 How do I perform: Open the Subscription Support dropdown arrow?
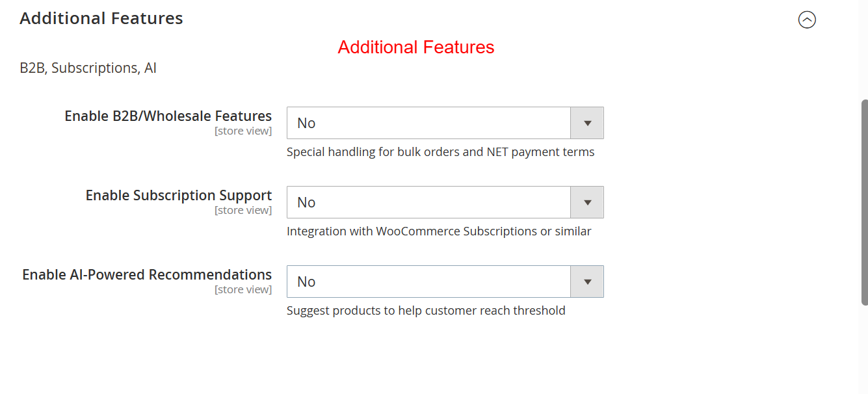tap(586, 202)
